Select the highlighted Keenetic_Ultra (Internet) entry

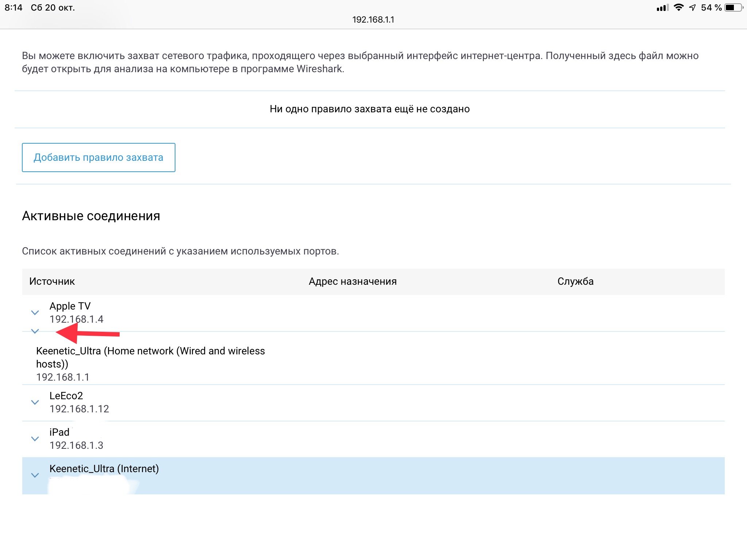point(104,468)
